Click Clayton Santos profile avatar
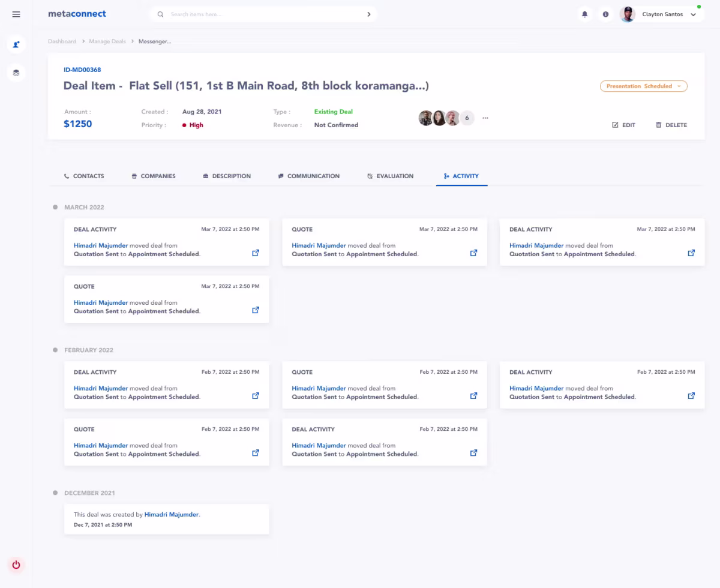Viewport: 720px width, 588px height. coord(628,14)
